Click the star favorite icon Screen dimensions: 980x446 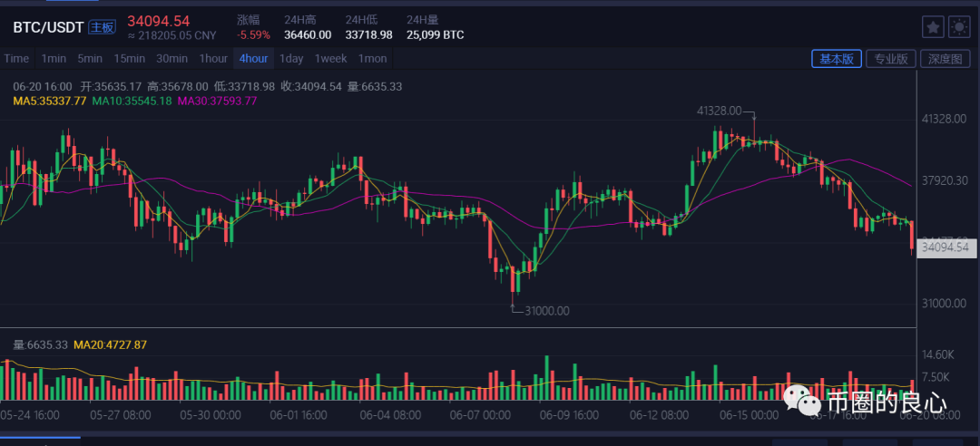coord(933,27)
